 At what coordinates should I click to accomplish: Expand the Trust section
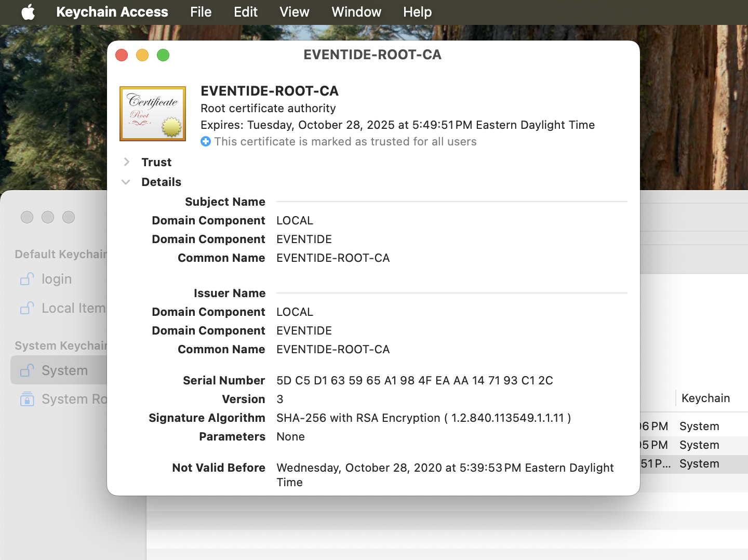coord(127,162)
